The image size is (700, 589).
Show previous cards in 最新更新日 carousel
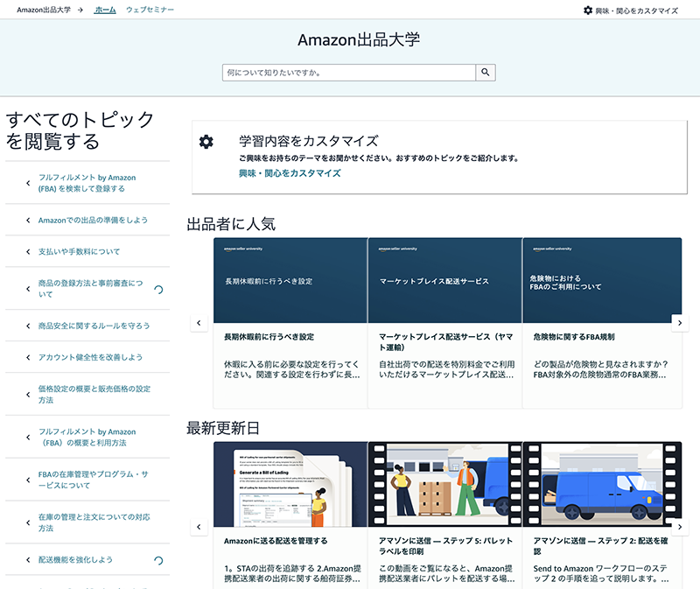199,527
